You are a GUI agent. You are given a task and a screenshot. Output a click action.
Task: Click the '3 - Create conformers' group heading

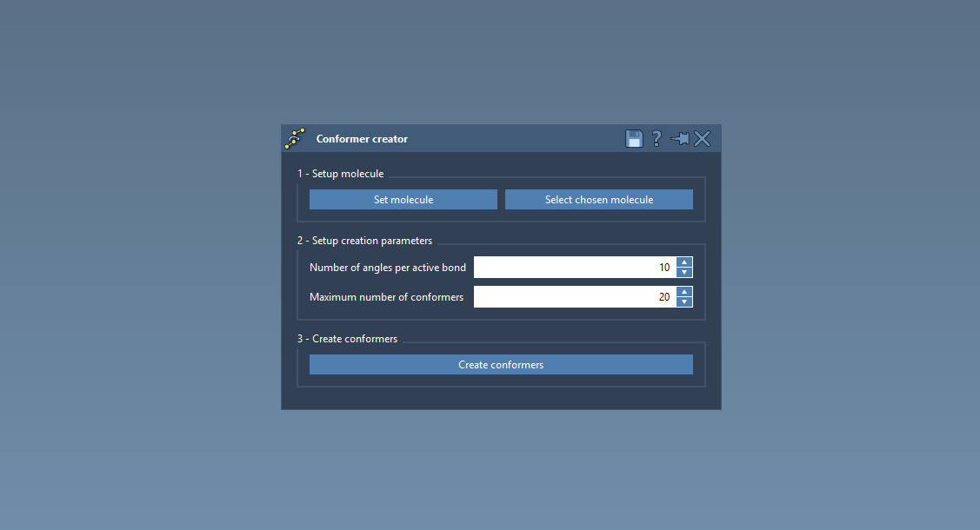[347, 339]
